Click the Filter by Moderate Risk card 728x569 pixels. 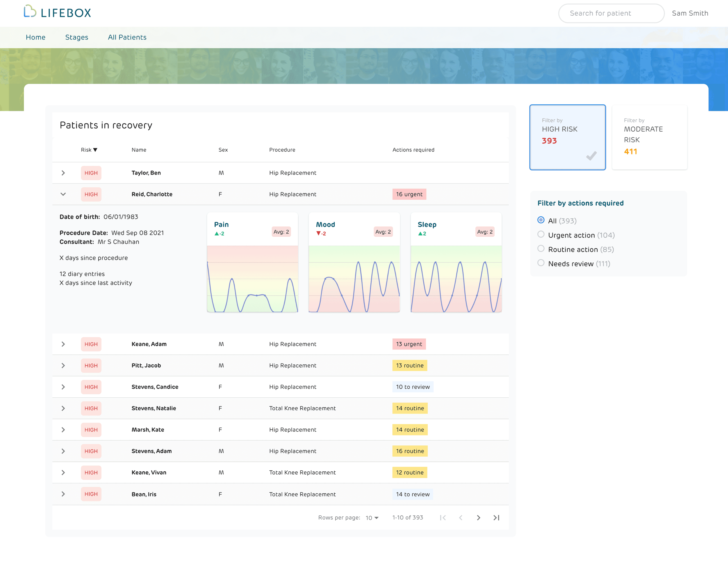pyautogui.click(x=649, y=137)
